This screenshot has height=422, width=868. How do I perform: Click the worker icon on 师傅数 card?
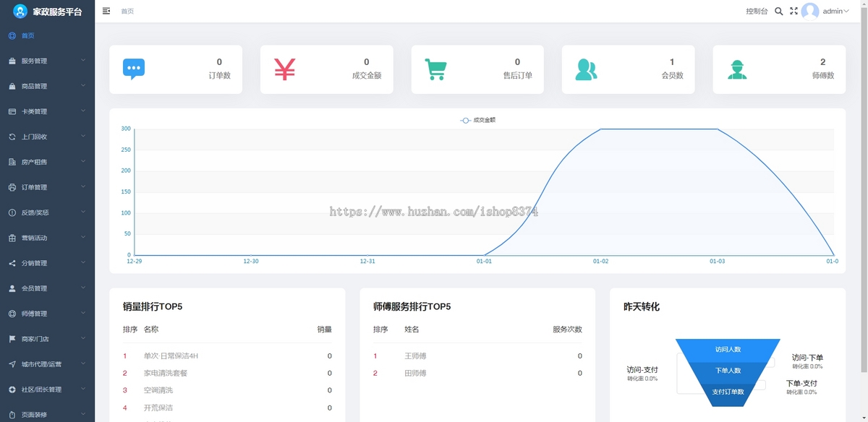[737, 69]
